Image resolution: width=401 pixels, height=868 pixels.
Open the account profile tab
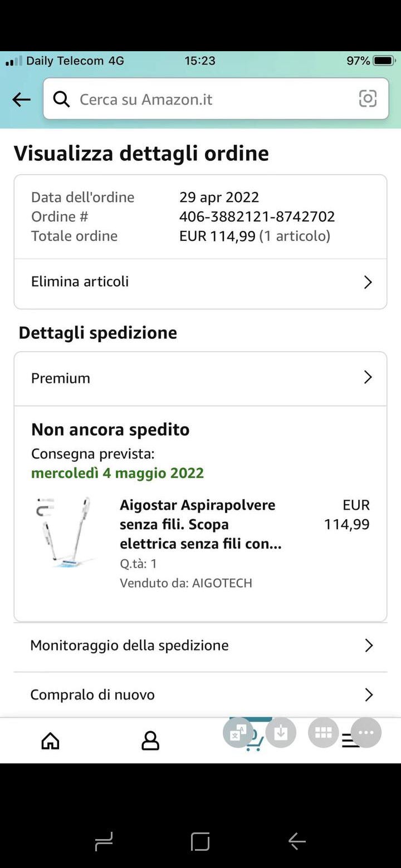(x=150, y=741)
